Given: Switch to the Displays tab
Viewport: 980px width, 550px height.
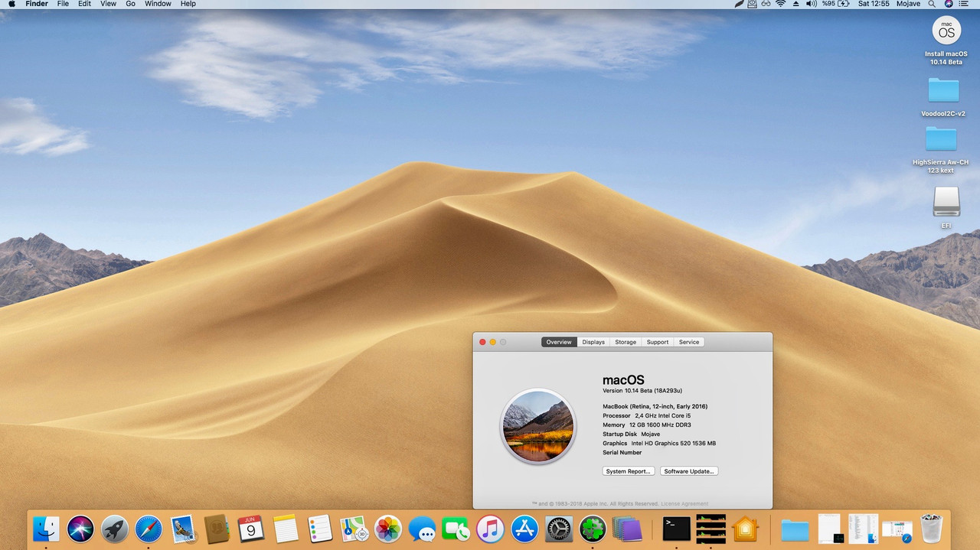Looking at the screenshot, I should [x=593, y=342].
